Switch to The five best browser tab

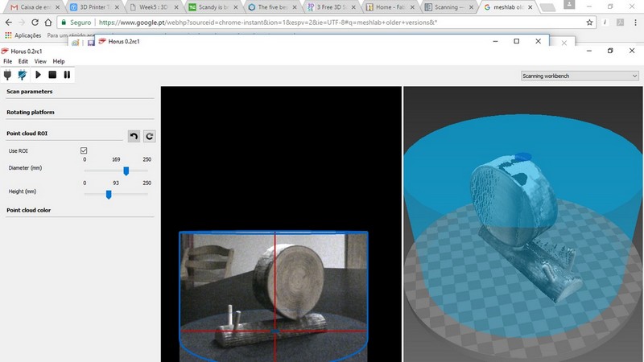[x=271, y=7]
